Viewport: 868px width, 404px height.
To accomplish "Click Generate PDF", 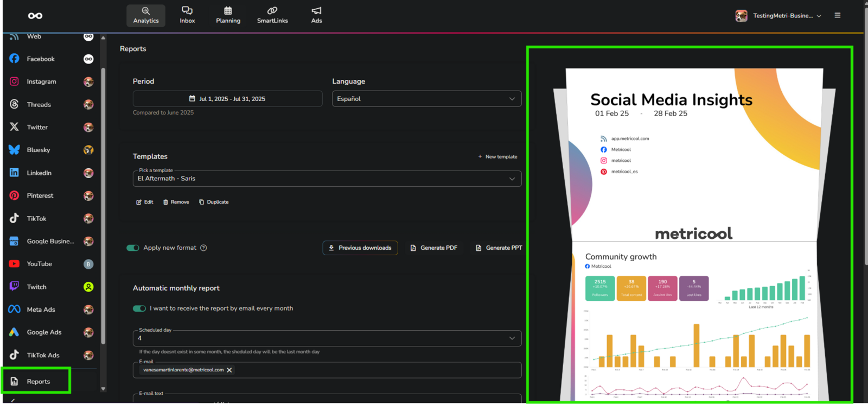I will [434, 248].
